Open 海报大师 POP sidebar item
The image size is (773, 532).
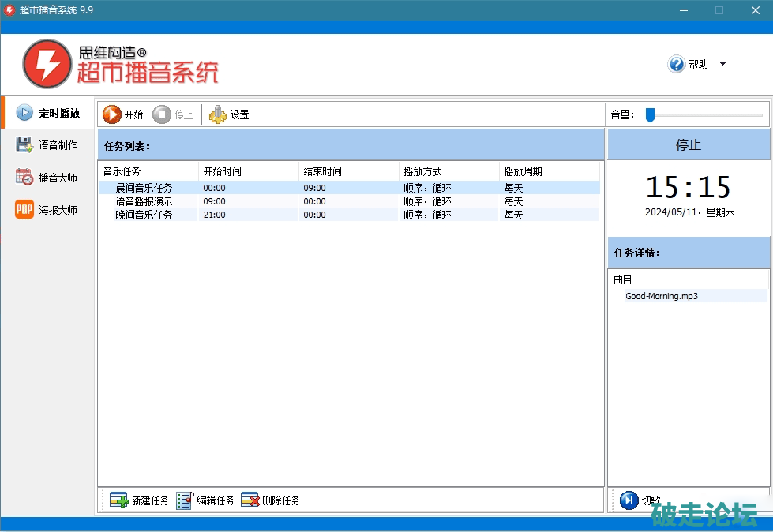point(48,210)
